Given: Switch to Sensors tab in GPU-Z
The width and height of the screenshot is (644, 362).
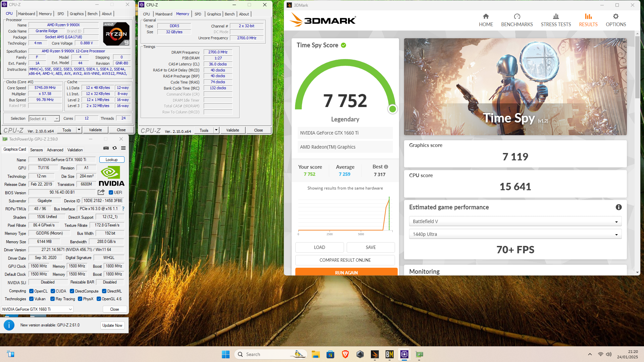Looking at the screenshot, I should pos(36,150).
